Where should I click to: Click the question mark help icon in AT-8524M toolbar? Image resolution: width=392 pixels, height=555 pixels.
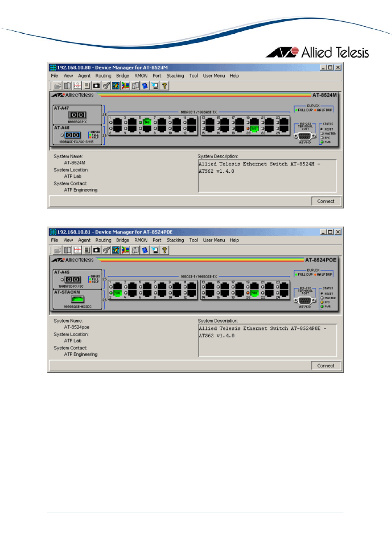(164, 86)
